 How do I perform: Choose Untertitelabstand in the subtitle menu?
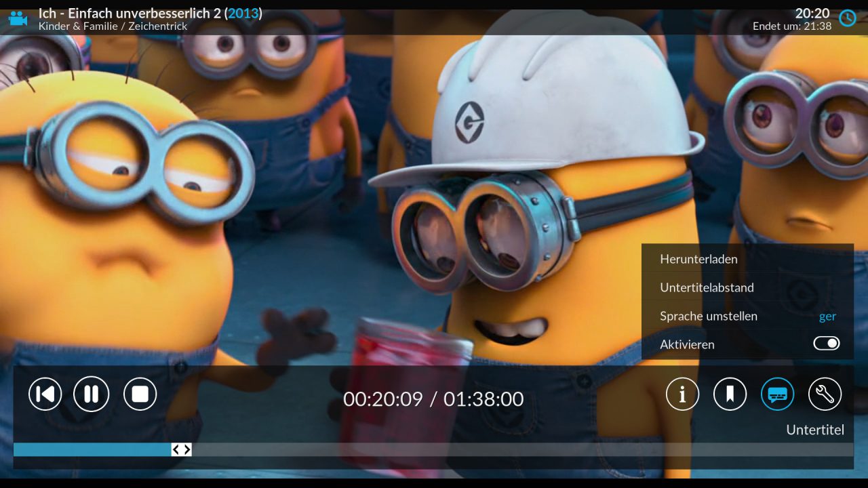[x=707, y=287]
